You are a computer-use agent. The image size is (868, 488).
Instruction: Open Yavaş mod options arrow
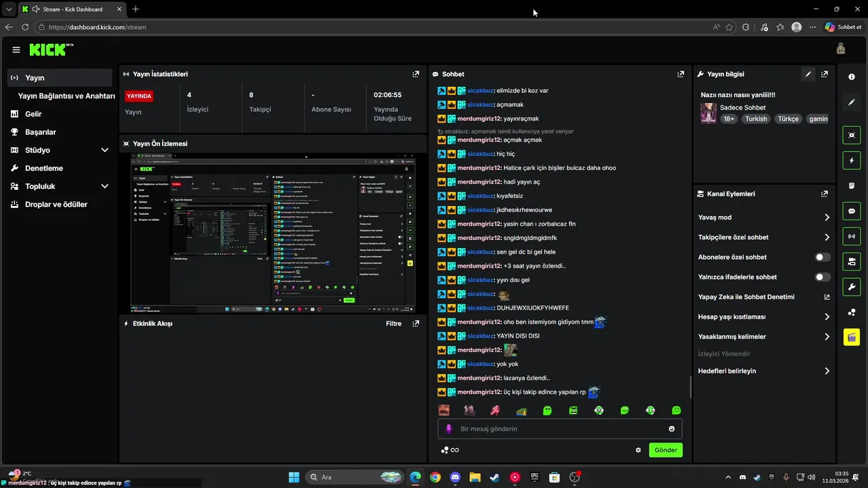[827, 218]
